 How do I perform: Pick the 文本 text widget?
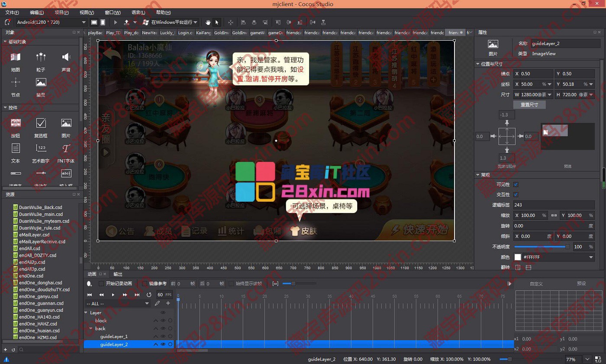[16, 153]
